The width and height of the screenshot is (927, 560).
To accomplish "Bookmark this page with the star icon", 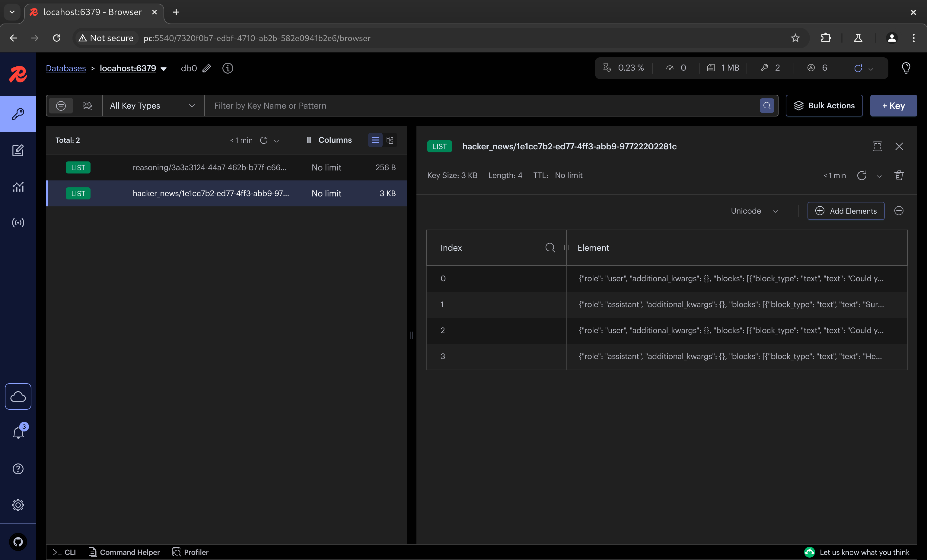I will [x=795, y=38].
